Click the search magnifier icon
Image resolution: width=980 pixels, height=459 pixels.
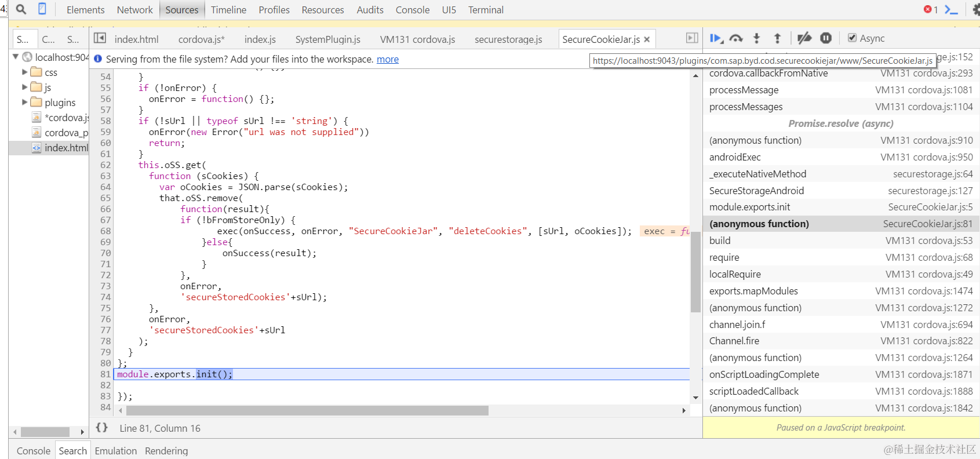pos(21,9)
